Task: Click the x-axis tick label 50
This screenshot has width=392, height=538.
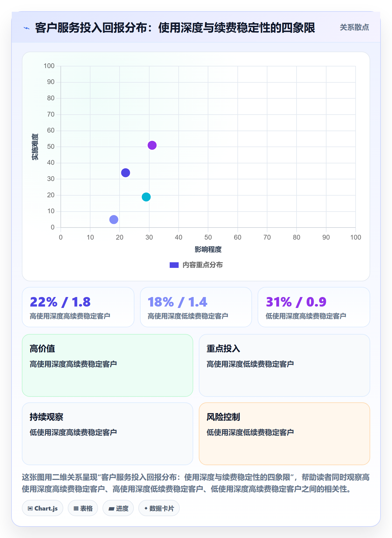Action: point(208,237)
